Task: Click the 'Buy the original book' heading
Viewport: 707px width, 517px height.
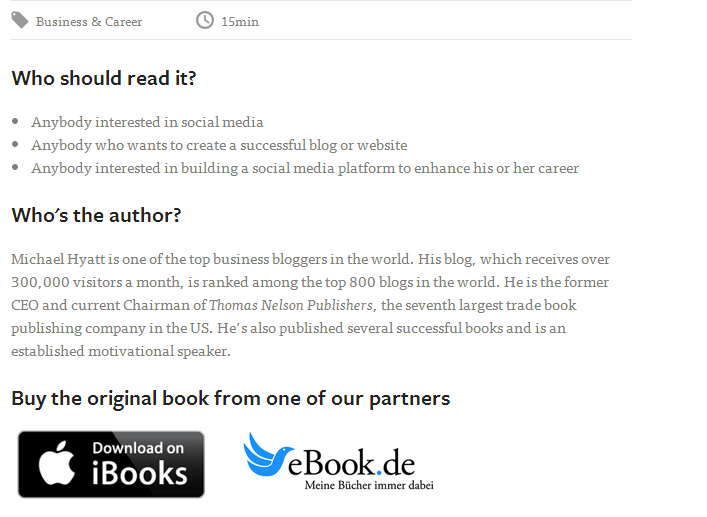Action: click(x=230, y=398)
